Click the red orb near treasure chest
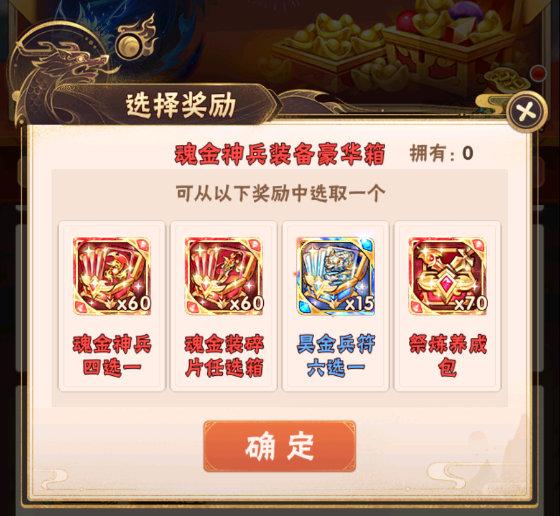 (538, 73)
